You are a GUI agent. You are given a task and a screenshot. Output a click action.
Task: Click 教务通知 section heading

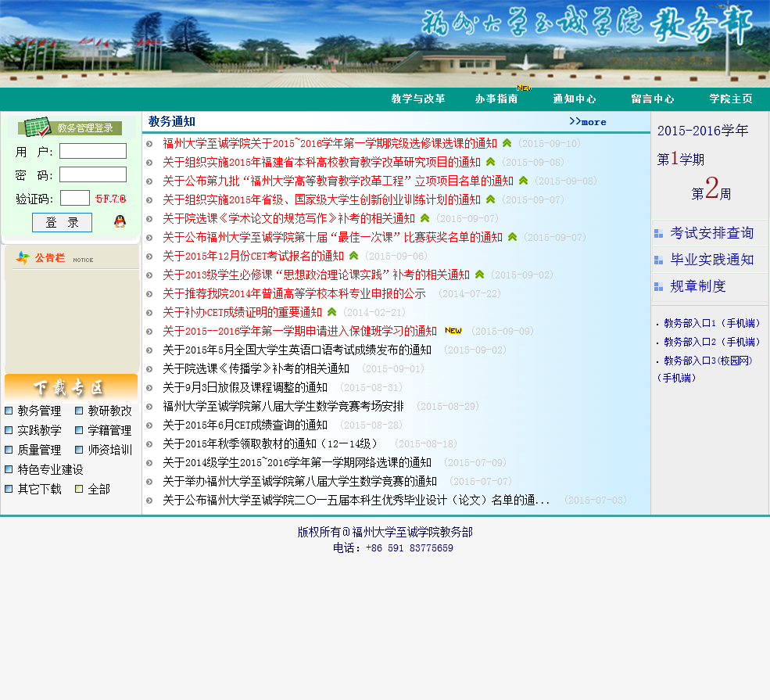tap(172, 121)
